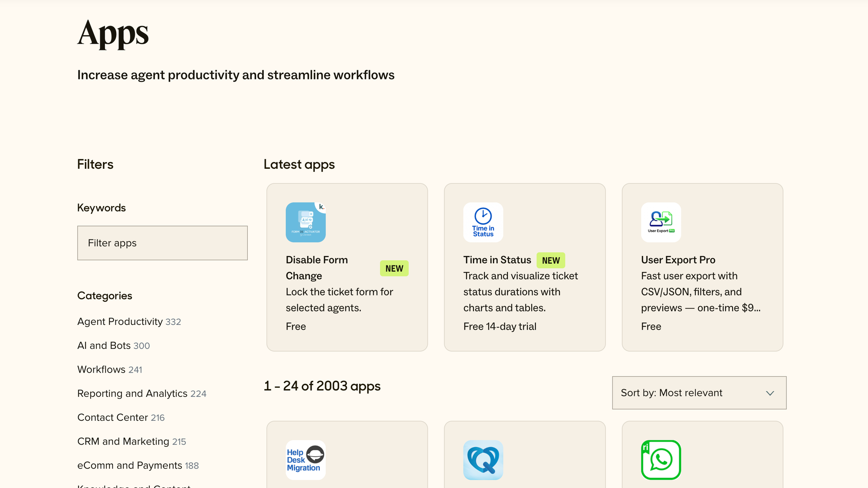
Task: Select the AI and Bots category
Action: coord(104,345)
